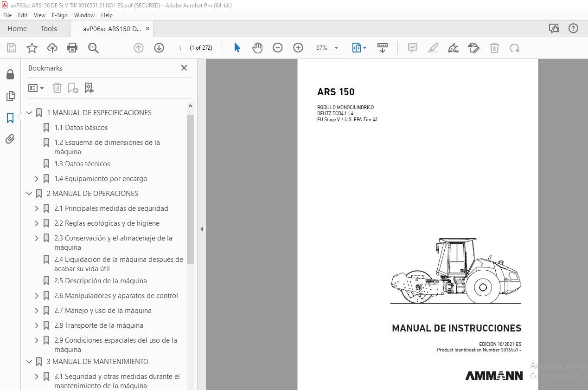Go to 1.1 Datos básicos bookmark
This screenshot has width=588, height=390.
[81, 128]
